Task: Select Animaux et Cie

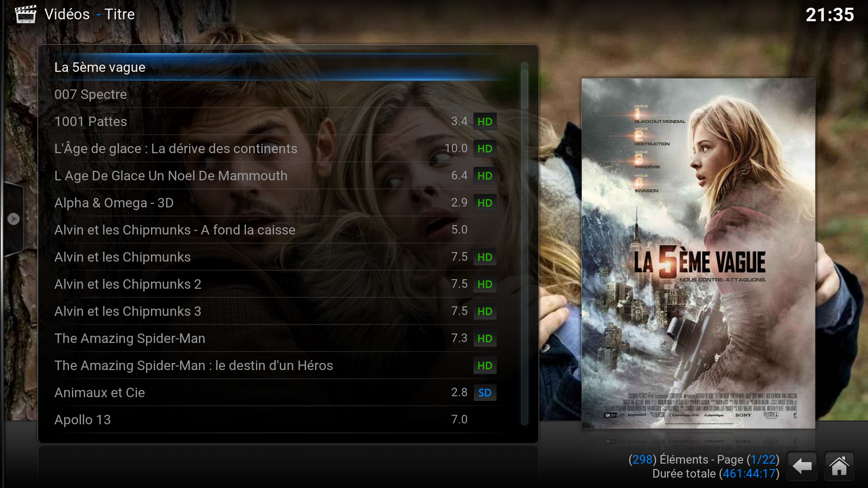Action: [x=280, y=393]
